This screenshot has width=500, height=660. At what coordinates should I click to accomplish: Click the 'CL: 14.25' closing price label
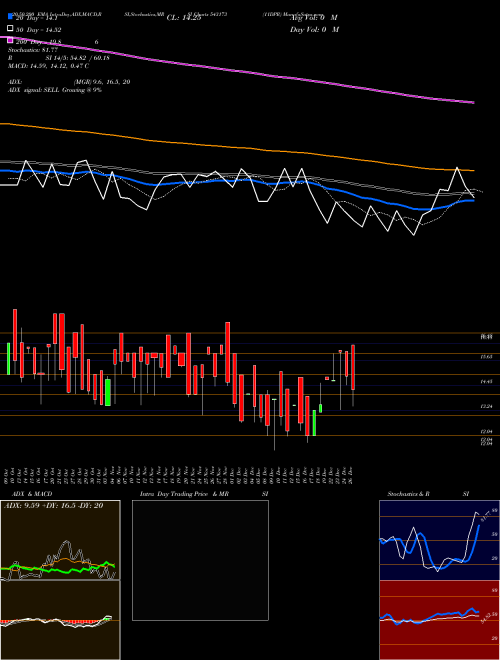184,18
